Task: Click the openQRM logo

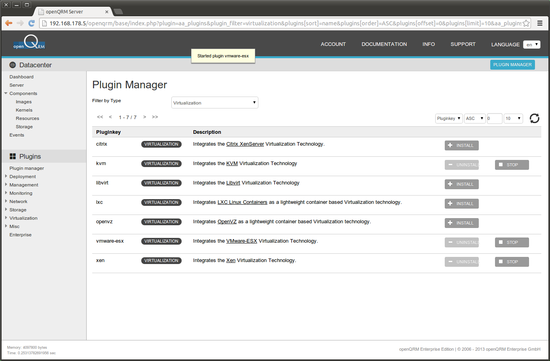Action: pos(29,43)
